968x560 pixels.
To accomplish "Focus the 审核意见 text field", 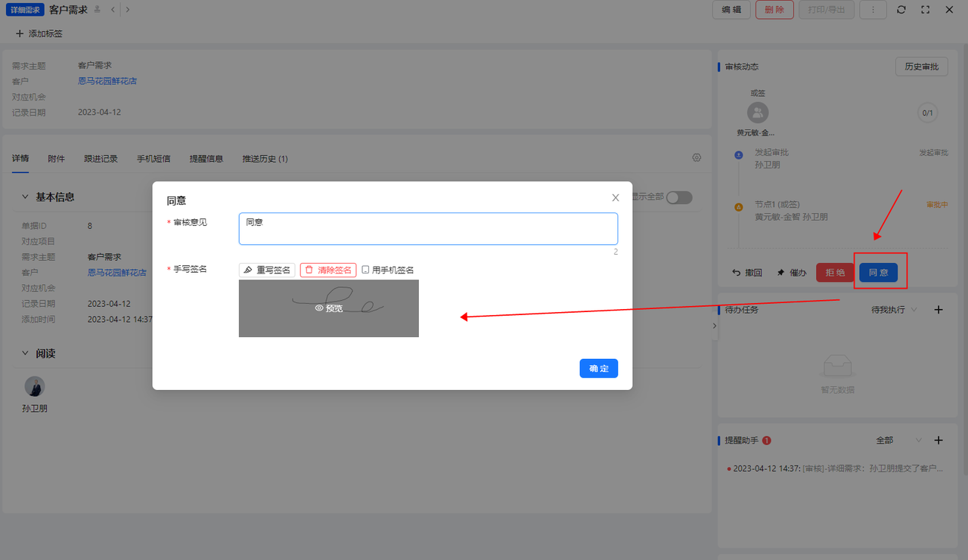I will pos(428,228).
